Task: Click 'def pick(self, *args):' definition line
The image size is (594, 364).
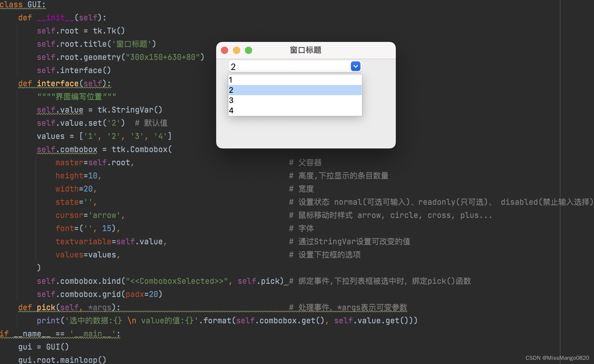Action: tap(69, 307)
